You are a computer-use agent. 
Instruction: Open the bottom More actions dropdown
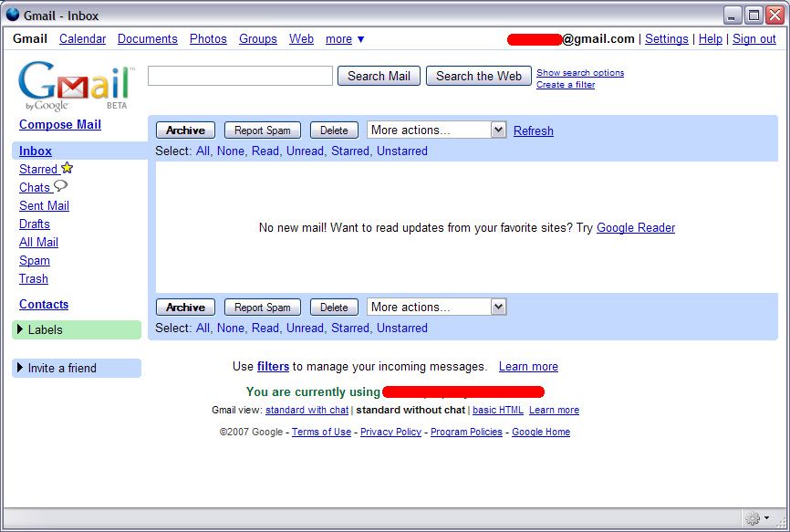pos(436,308)
